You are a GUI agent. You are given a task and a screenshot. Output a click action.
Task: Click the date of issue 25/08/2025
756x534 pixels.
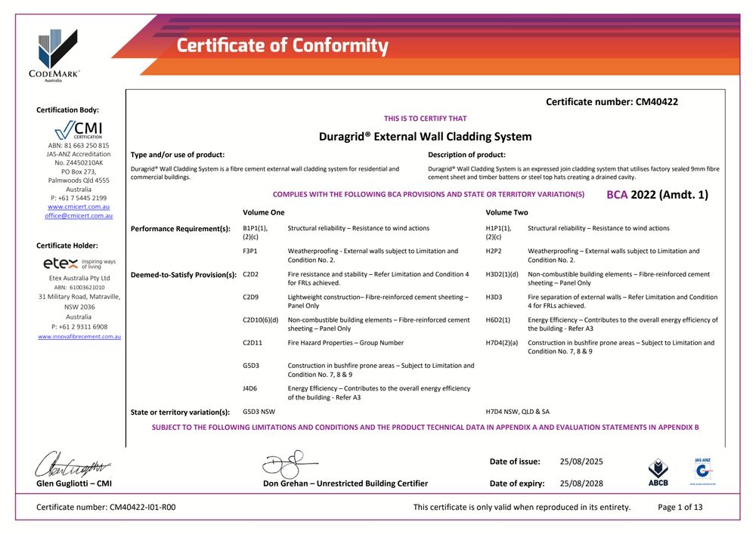coord(581,461)
